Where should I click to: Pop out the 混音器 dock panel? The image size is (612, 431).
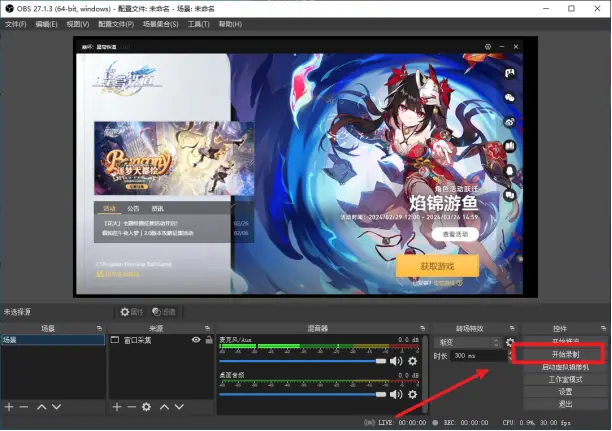pos(423,329)
